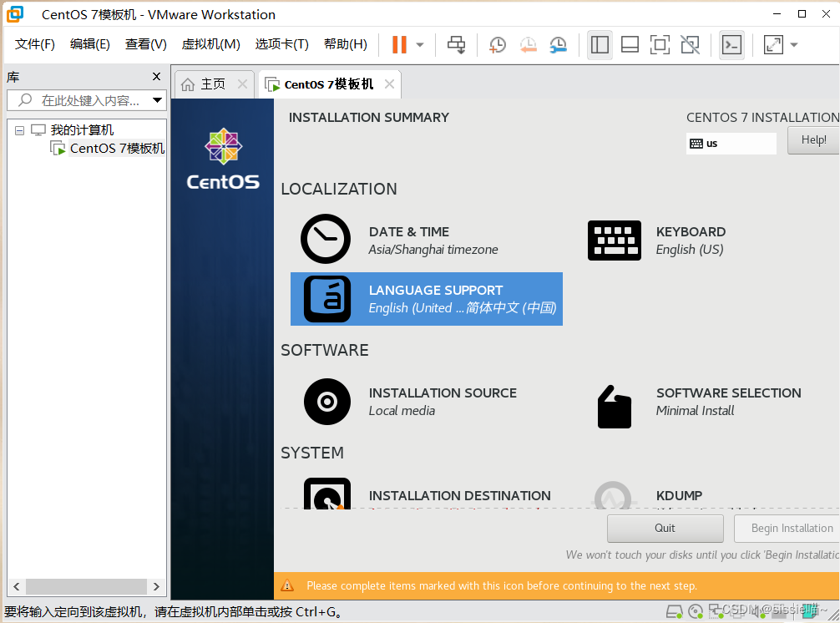Open the 文件(F) menu
This screenshot has width=840, height=623.
[35, 44]
